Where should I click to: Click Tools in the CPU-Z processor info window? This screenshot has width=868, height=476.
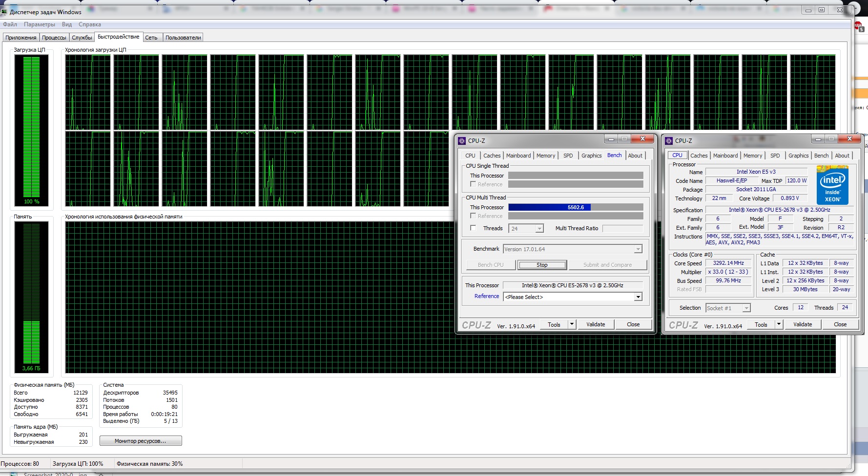click(761, 324)
